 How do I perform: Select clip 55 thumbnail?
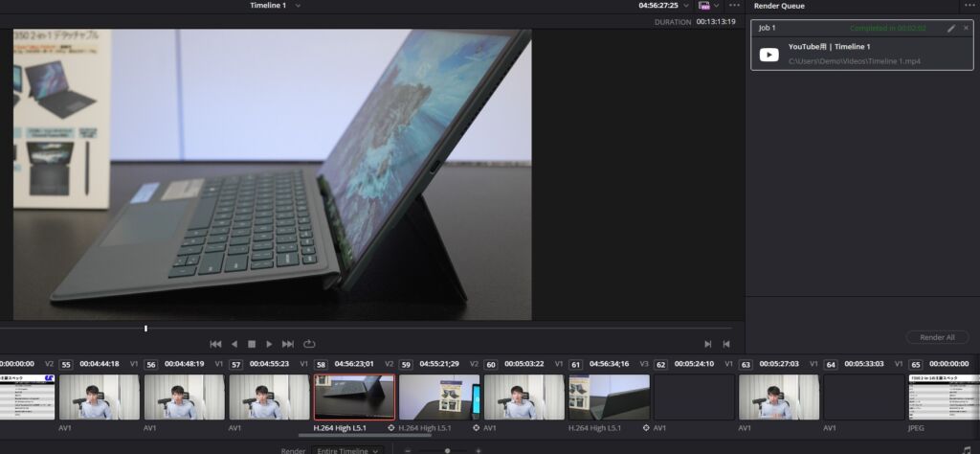pyautogui.click(x=100, y=397)
